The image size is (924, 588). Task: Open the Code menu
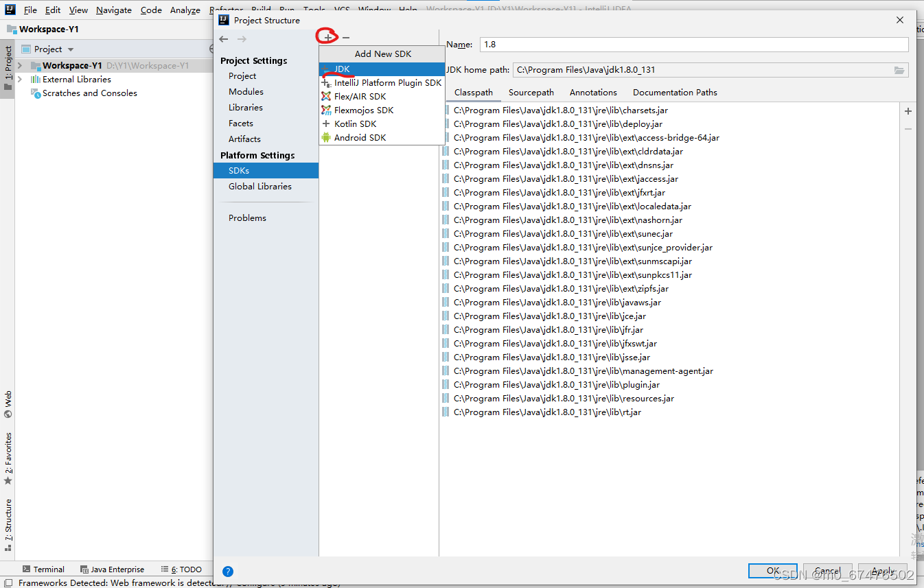click(151, 10)
